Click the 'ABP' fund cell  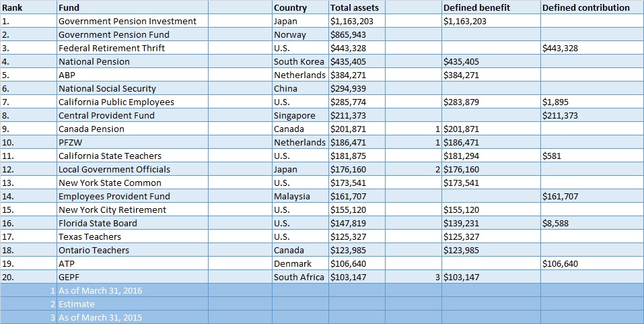pyautogui.click(x=133, y=75)
